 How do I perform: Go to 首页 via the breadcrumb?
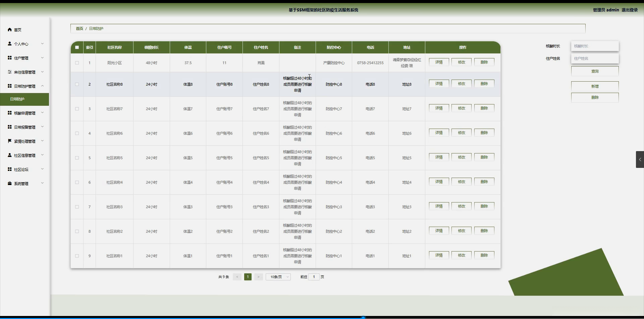[x=79, y=29]
